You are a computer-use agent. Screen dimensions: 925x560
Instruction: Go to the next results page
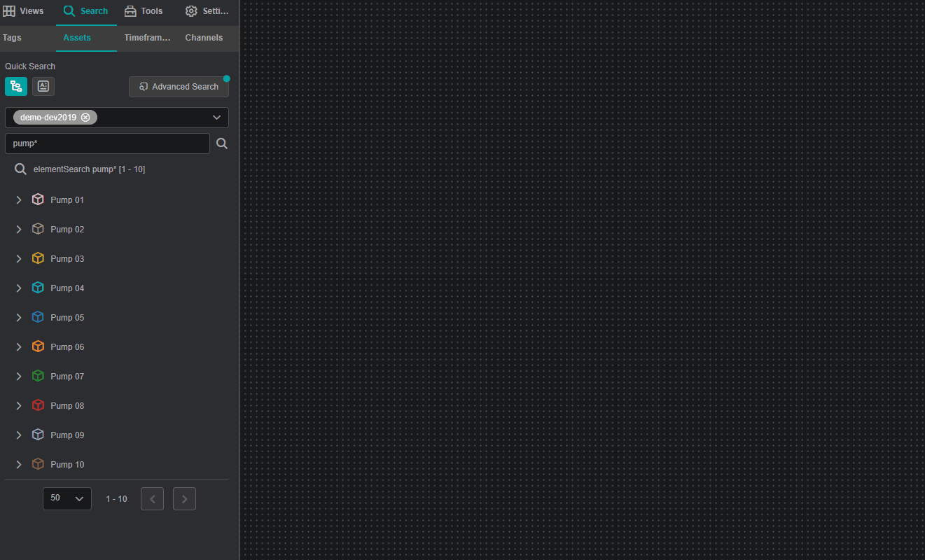pyautogui.click(x=184, y=498)
